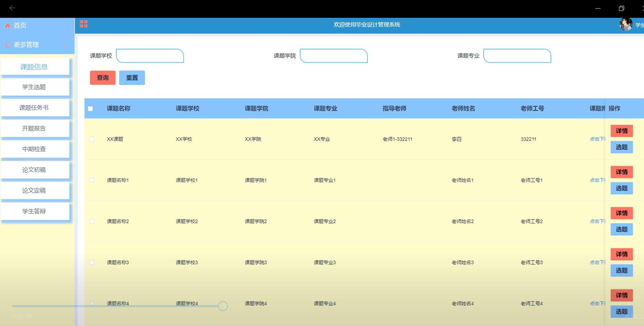
Task: Click the blue 重置 button
Action: coord(132,78)
